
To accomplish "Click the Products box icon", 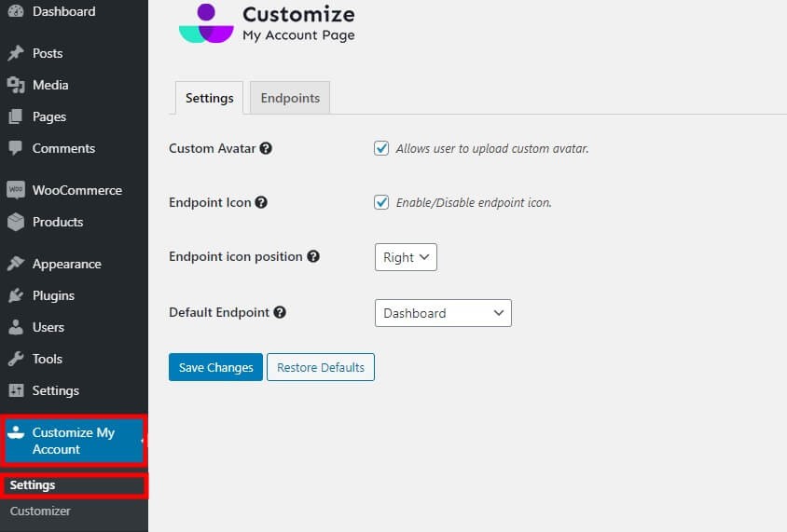I will click(16, 222).
